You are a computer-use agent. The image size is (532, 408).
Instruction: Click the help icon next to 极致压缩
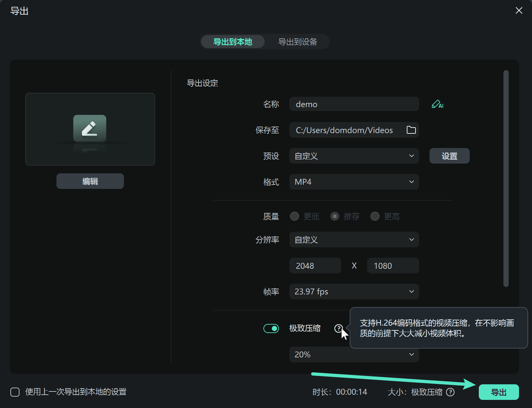[x=339, y=328]
